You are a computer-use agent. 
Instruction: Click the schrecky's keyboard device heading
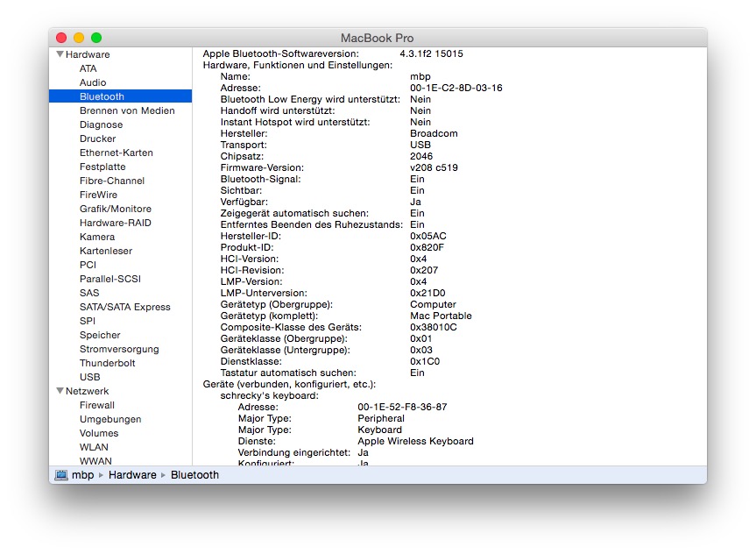coord(269,395)
